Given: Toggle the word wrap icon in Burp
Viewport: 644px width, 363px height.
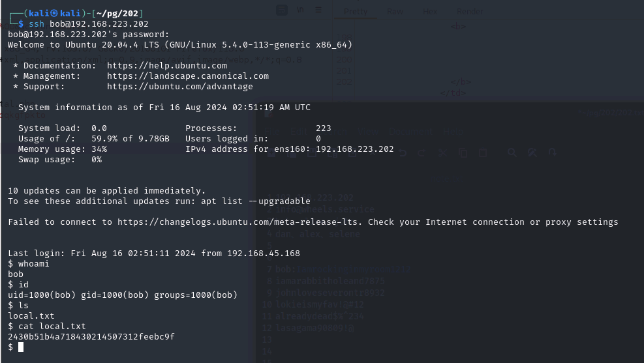Looking at the screenshot, I should (282, 9).
